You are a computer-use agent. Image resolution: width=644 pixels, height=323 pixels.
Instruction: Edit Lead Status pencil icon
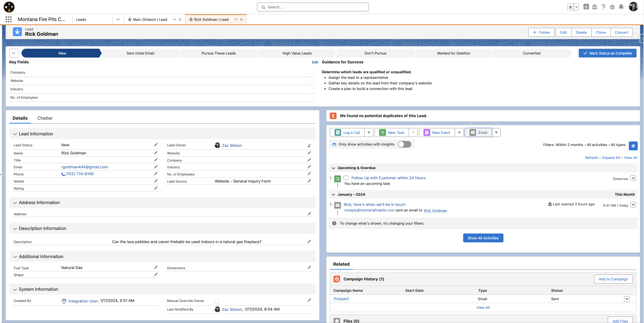click(156, 145)
